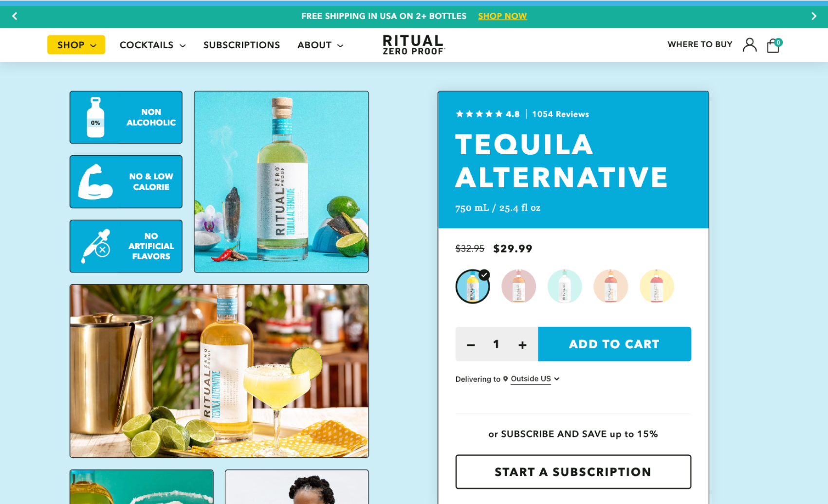Click the No Artificial Flavors dropper badge
The image size is (828, 504).
(126, 246)
